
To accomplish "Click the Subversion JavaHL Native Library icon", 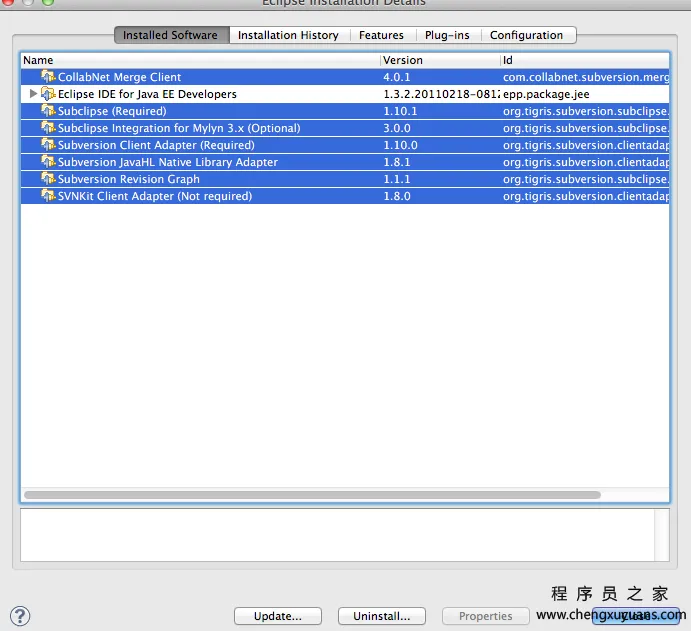I will [48, 162].
